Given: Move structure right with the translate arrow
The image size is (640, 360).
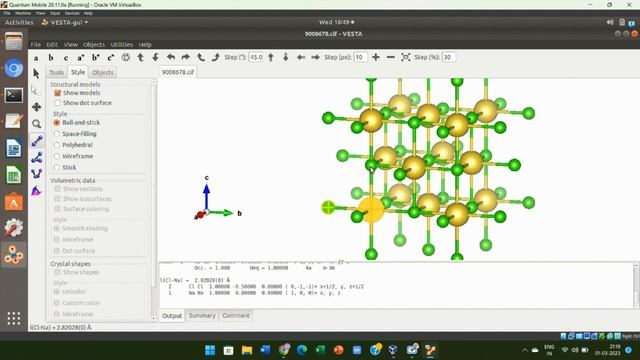Looking at the screenshot, I should (316, 58).
